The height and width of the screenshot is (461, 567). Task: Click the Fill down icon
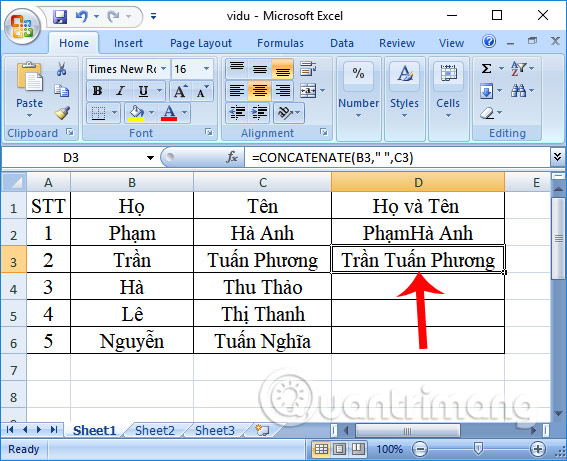(486, 91)
